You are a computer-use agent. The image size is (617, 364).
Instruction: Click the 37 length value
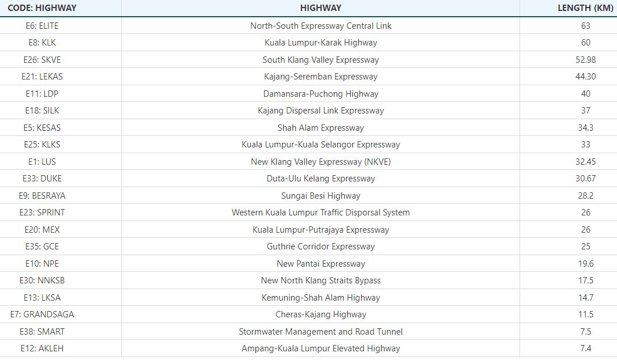585,111
